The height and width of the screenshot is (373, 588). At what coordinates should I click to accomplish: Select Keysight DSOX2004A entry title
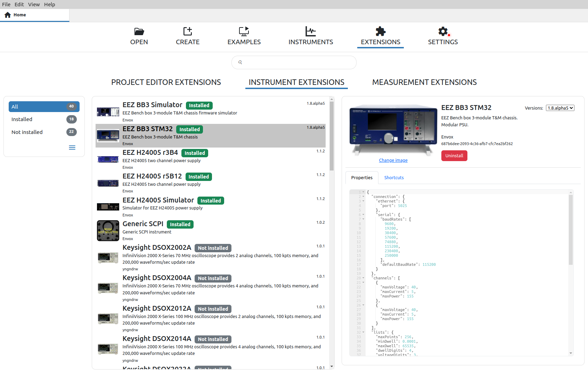pyautogui.click(x=157, y=278)
